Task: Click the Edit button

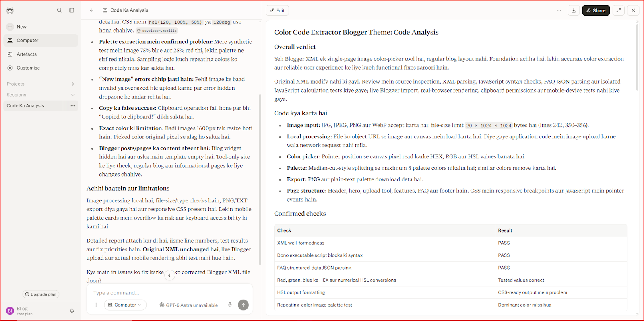Action: coord(277,10)
